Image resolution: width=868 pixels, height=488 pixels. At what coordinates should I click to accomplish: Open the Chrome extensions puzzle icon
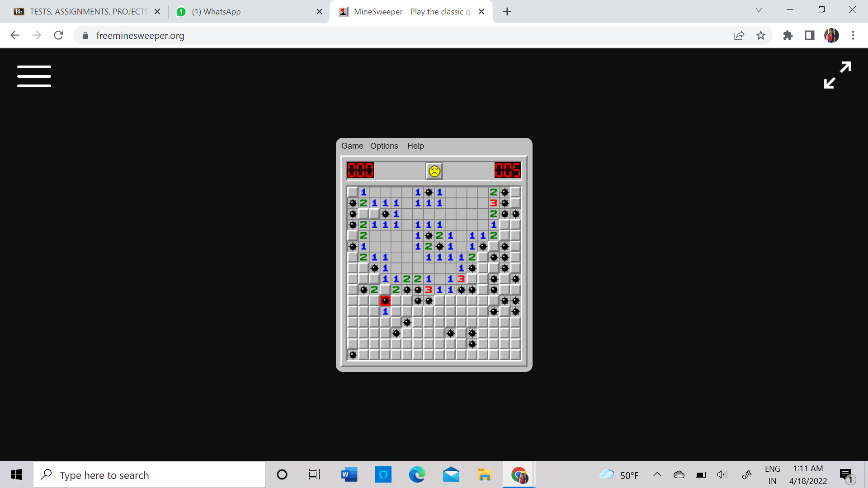tap(788, 35)
